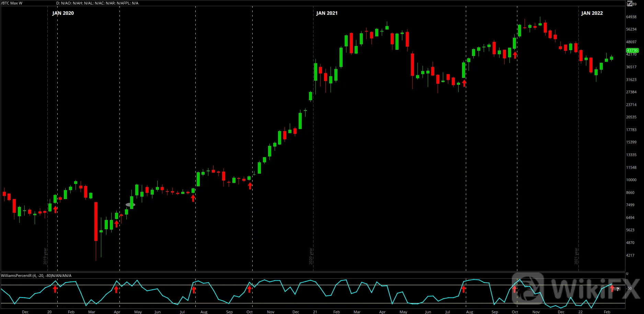
Task: Select the red arrow under the April 2020 candle
Action: coord(117,224)
